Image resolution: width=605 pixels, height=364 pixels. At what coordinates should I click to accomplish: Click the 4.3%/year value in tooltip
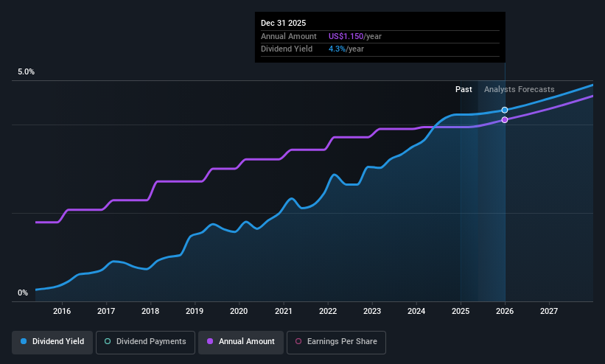(x=346, y=49)
